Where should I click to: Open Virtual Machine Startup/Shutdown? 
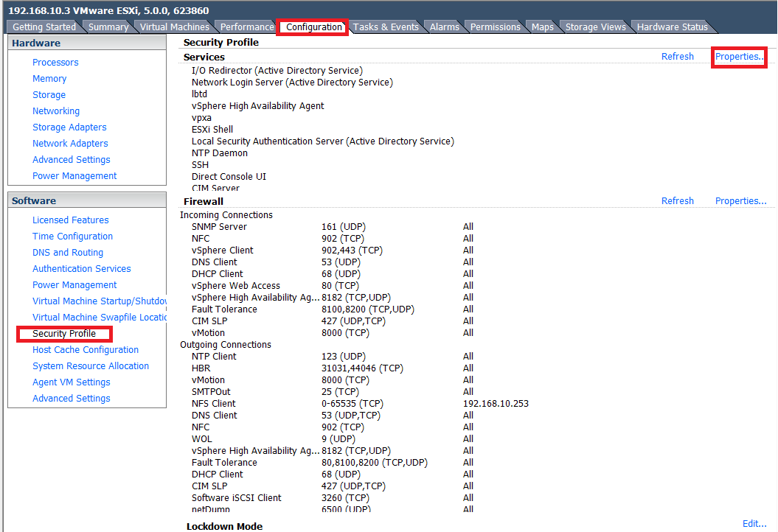coord(100,301)
